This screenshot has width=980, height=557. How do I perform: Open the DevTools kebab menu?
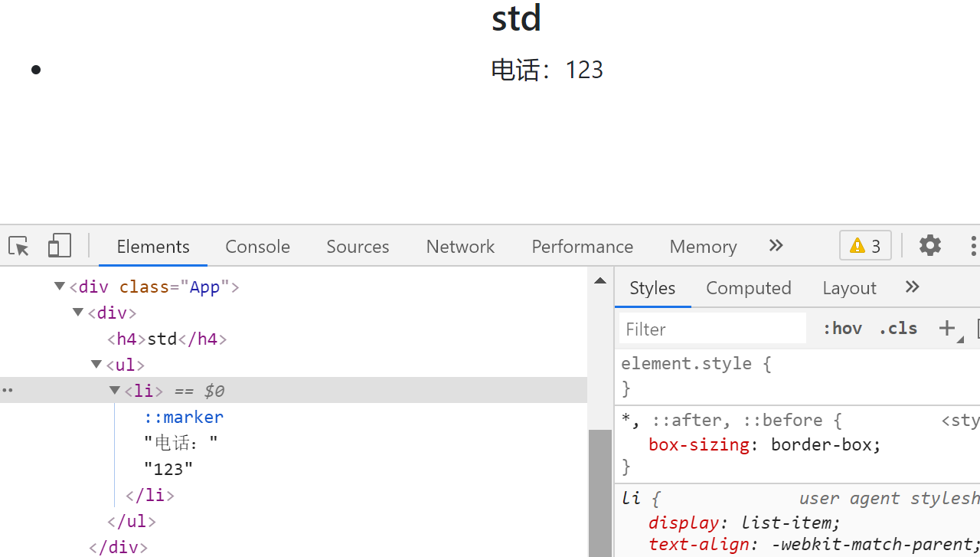(x=973, y=245)
